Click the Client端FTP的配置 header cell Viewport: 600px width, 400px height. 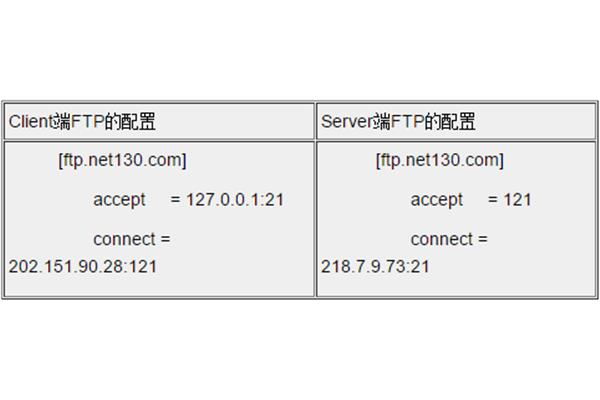click(159, 121)
